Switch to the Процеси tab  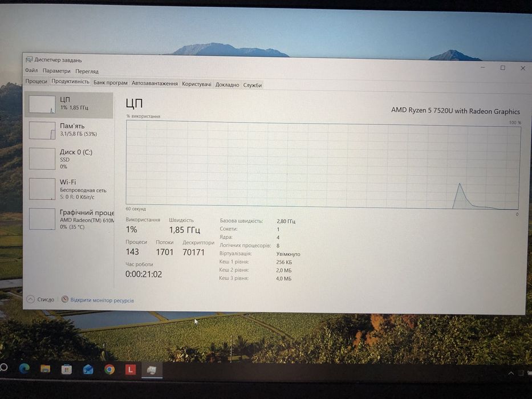click(36, 81)
